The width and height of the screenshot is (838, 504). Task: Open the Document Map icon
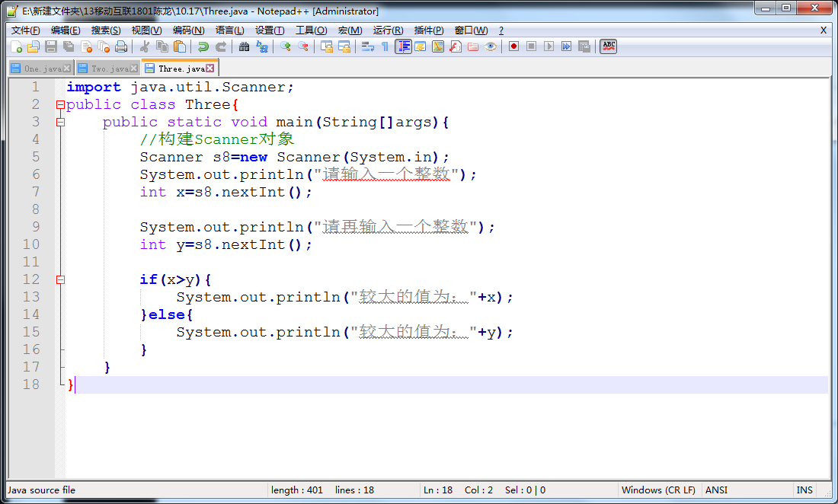pyautogui.click(x=438, y=47)
